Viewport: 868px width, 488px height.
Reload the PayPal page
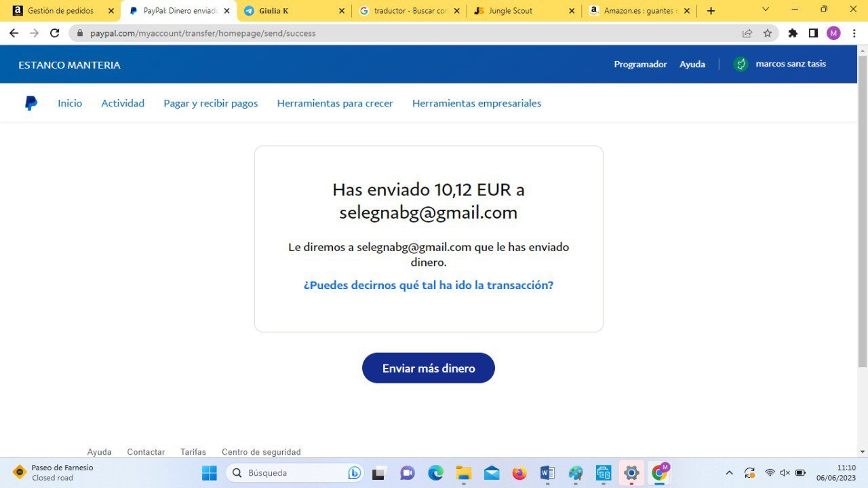[x=55, y=33]
